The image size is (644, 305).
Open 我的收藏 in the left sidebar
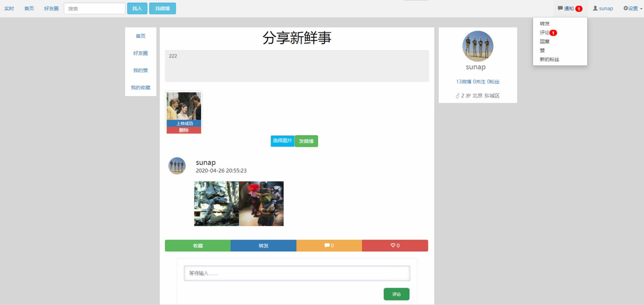coord(141,88)
